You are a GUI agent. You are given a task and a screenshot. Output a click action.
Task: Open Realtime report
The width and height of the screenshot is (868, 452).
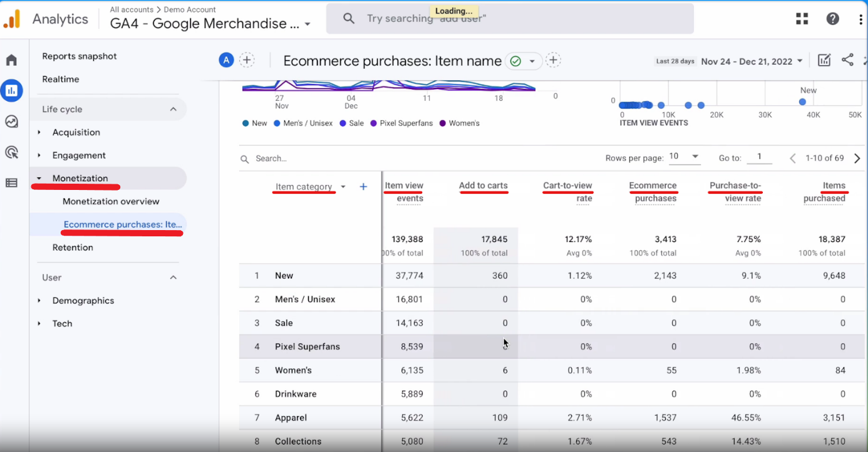coord(61,80)
